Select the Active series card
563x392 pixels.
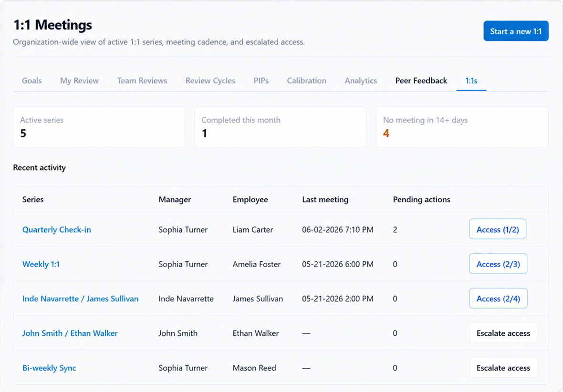click(x=99, y=127)
